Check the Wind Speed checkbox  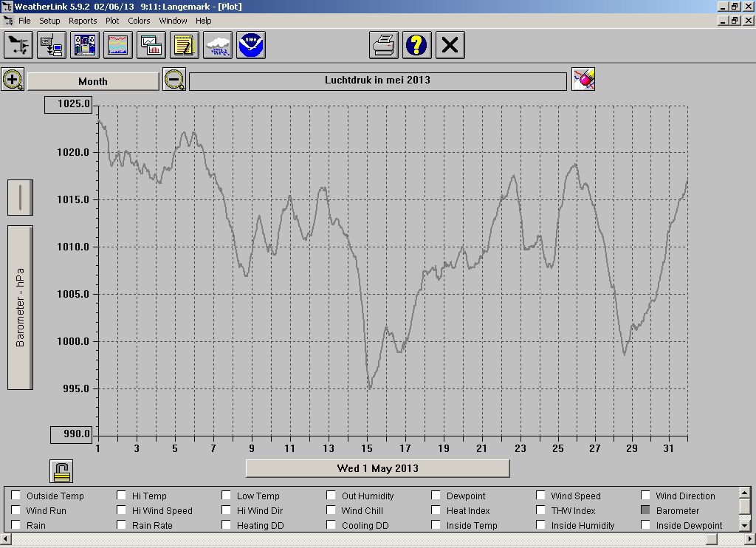tap(541, 496)
